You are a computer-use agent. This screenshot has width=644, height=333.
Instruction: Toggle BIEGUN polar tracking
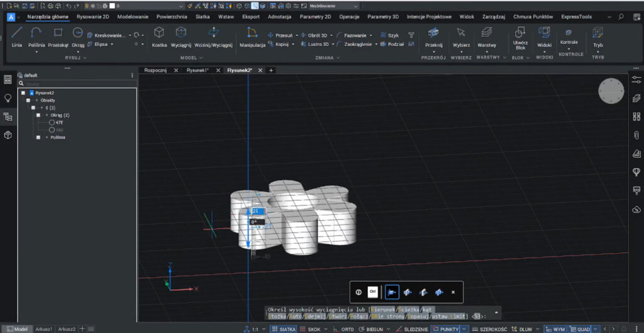coord(372,329)
